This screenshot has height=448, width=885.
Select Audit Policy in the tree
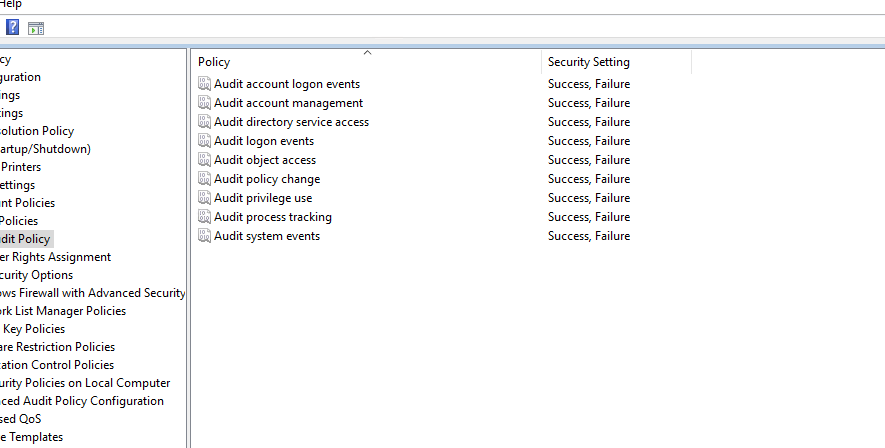(25, 239)
